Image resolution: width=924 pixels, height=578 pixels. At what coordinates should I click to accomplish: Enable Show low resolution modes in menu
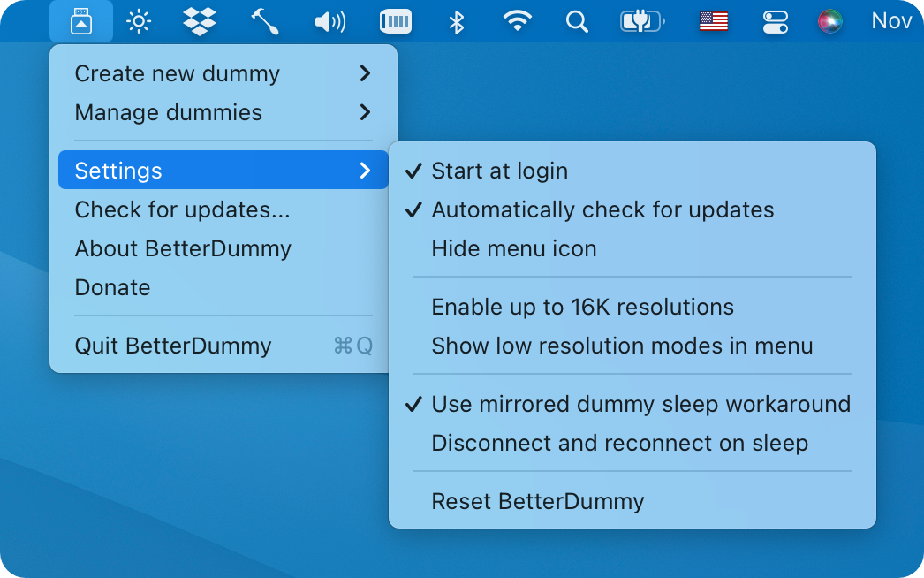pos(632,346)
